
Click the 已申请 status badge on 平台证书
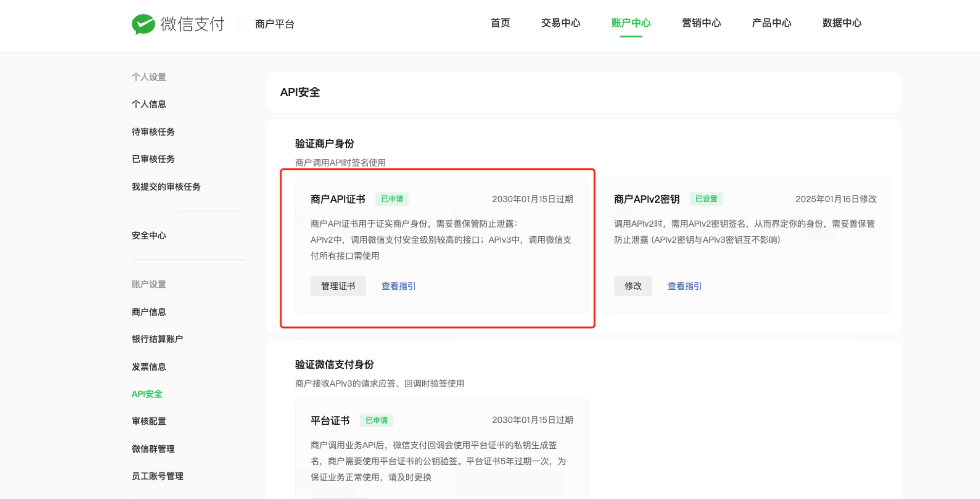[376, 420]
